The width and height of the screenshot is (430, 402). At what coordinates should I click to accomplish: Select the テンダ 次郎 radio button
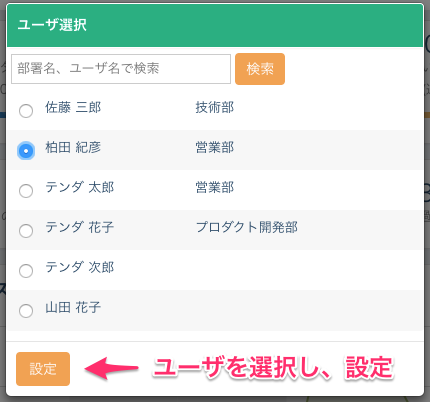[26, 271]
